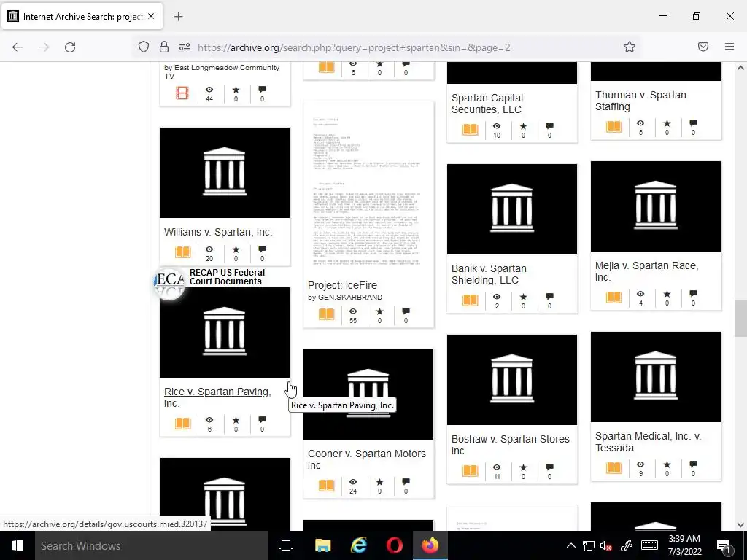
Task: Open Project: IceFire title link
Action: [342, 285]
